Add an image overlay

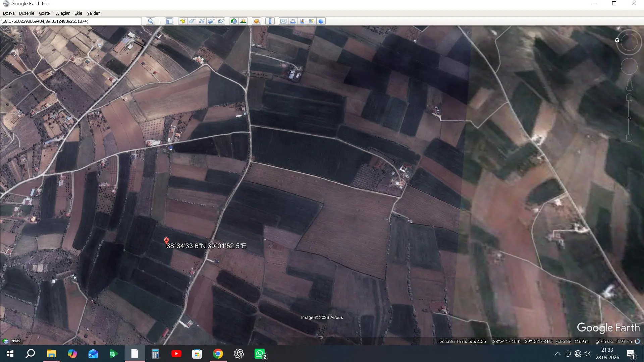point(211,21)
